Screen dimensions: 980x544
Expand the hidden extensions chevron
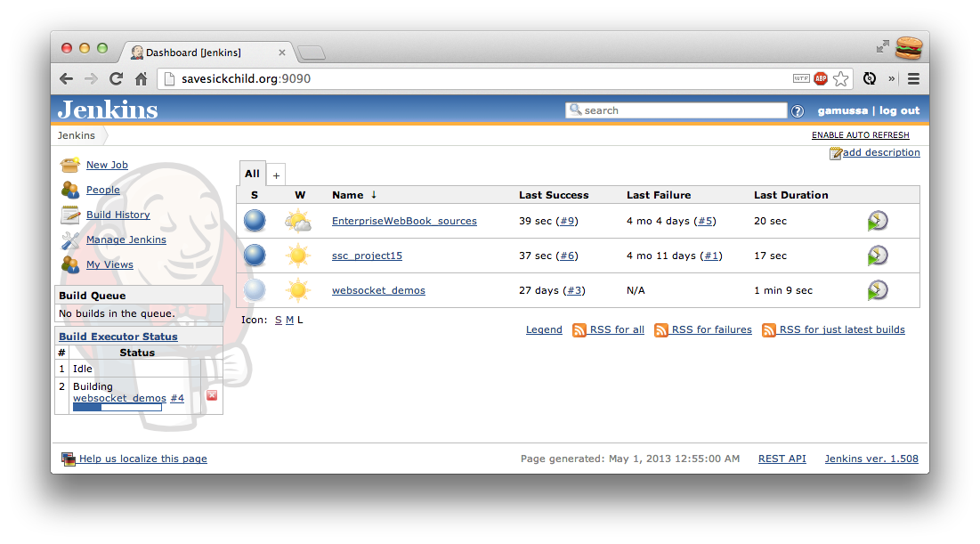point(892,79)
